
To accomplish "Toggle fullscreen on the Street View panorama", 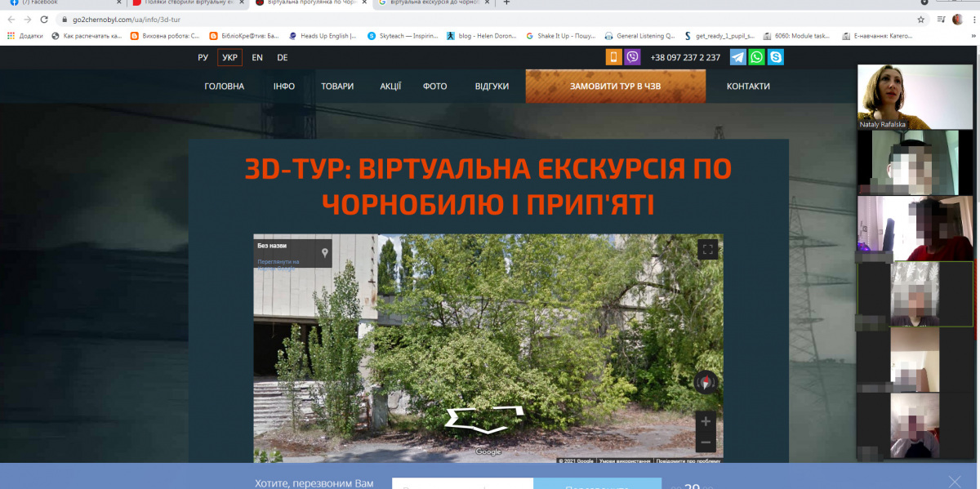I will click(707, 250).
